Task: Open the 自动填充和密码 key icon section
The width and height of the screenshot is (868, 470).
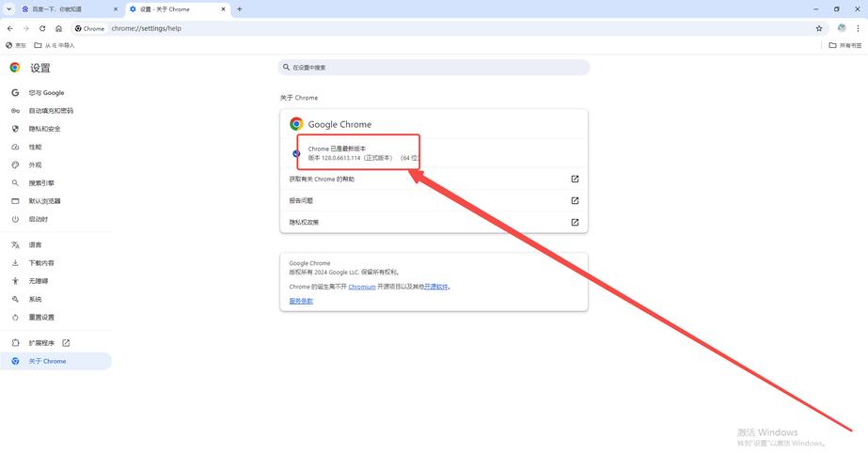Action: 55,111
